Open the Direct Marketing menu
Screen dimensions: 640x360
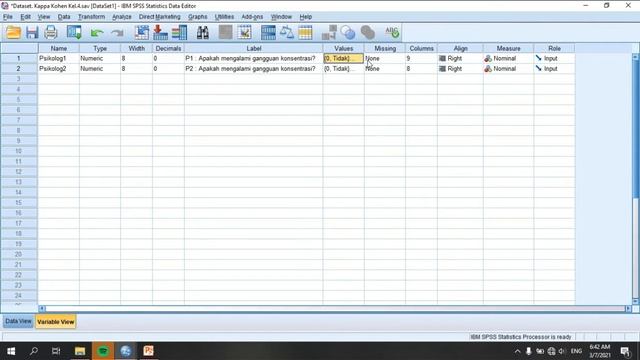click(x=160, y=17)
